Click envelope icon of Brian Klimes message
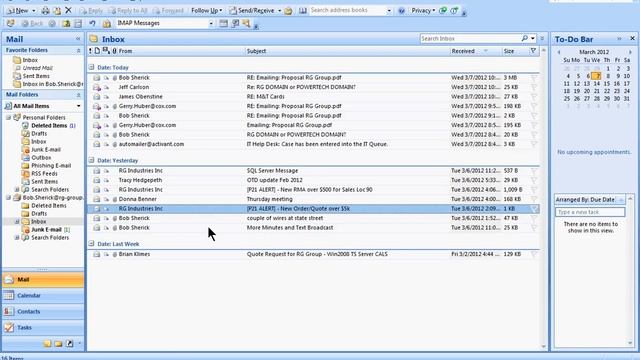This screenshot has height=360, width=640. 96,254
